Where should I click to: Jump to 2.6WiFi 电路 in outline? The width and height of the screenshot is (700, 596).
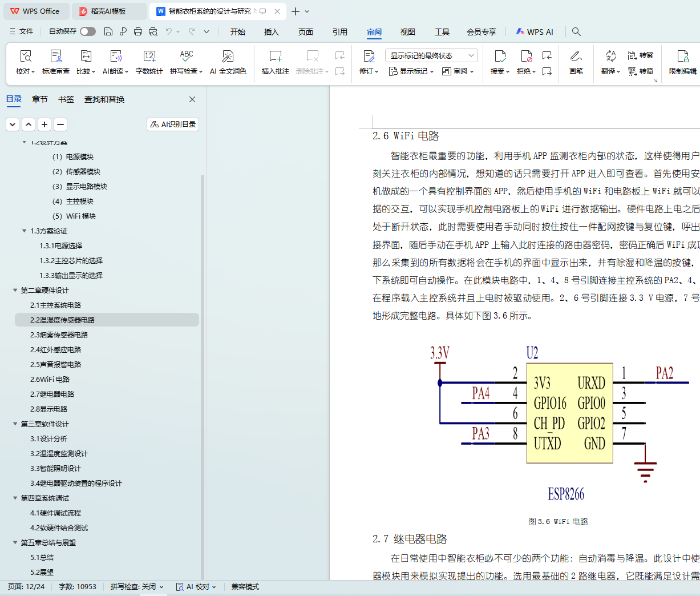(x=50, y=380)
